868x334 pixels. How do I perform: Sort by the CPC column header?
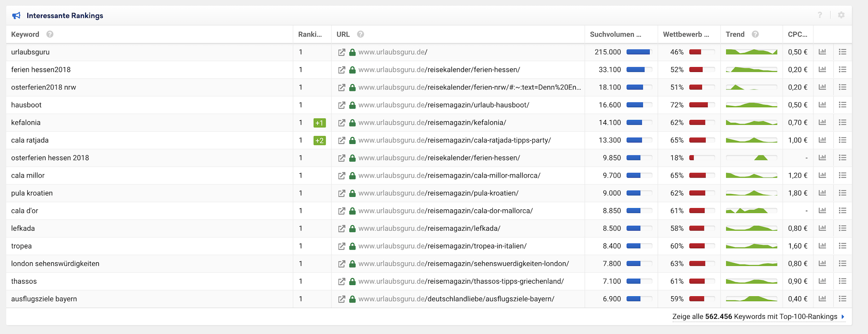798,34
